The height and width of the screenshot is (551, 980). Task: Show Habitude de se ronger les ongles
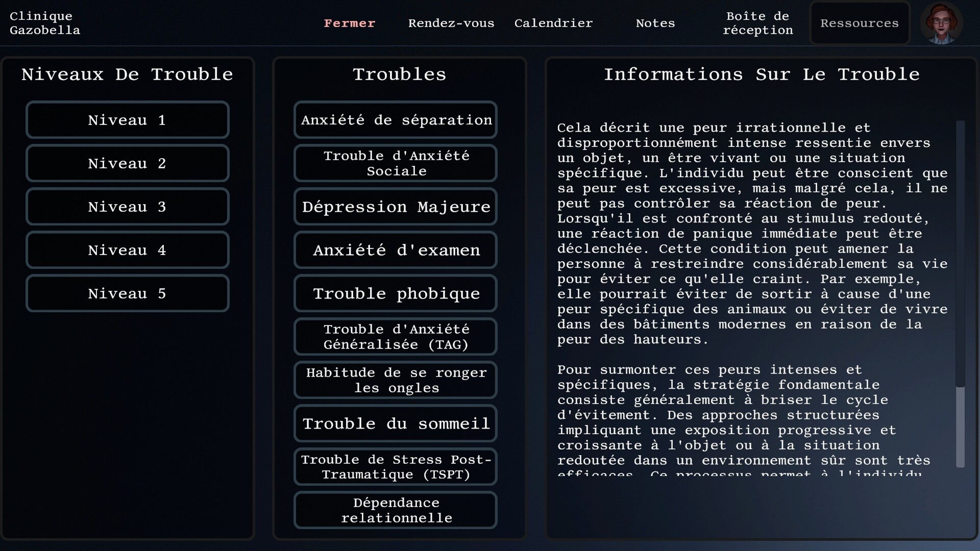pyautogui.click(x=396, y=380)
